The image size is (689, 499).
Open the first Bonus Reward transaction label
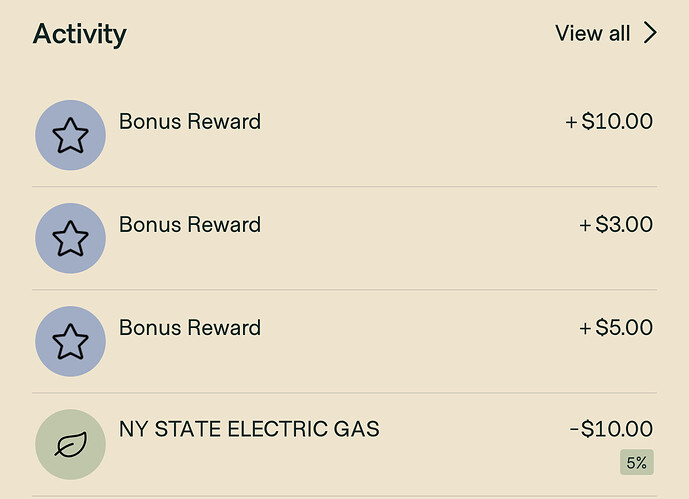[x=190, y=121]
